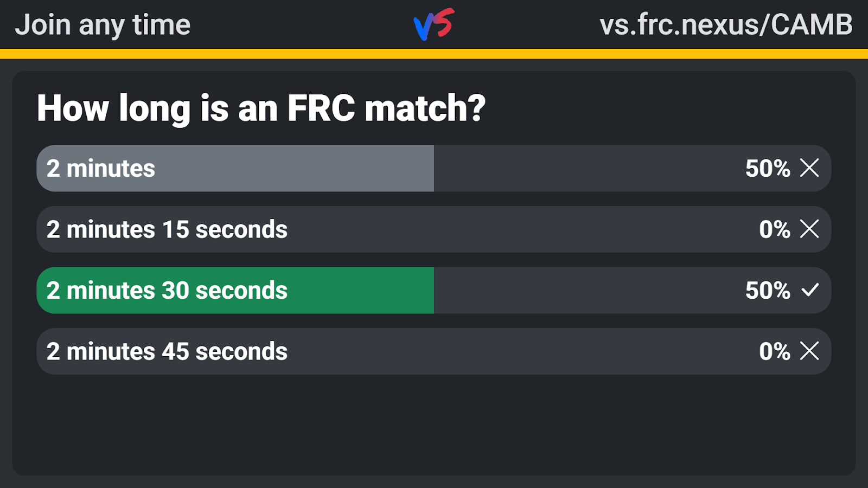Click the gray progress bar of 2 minutes
868x488 pixels.
tap(235, 168)
